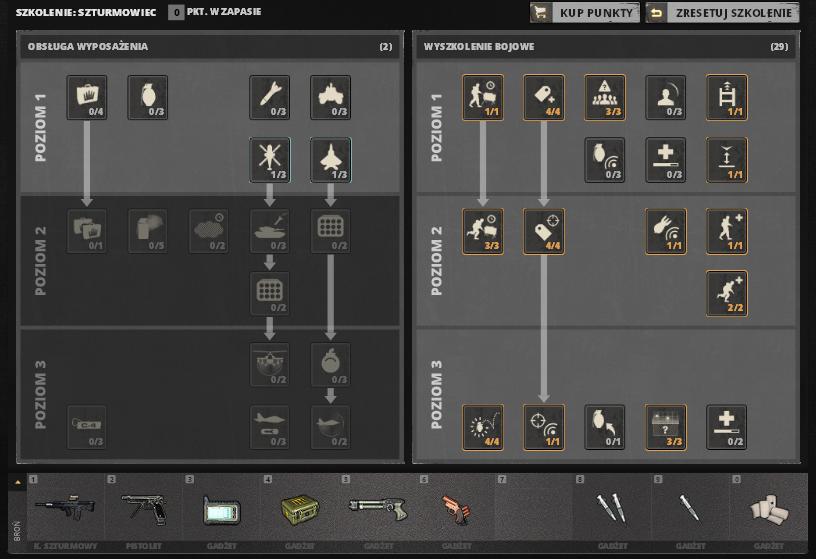Click sprinting soldier with plus skill 2/2
The width and height of the screenshot is (816, 559).
727,294
